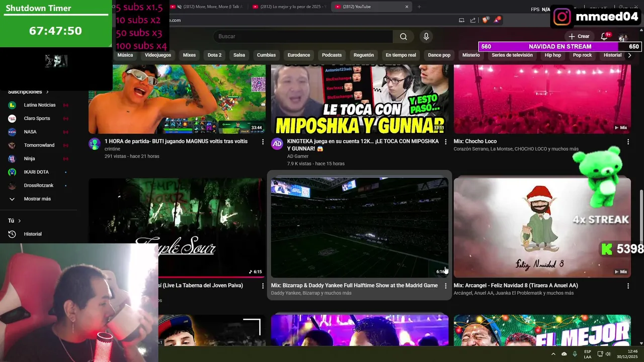Screen dimensions: 644x362
Task: Select the Cumbias filter chip
Action: point(266,55)
